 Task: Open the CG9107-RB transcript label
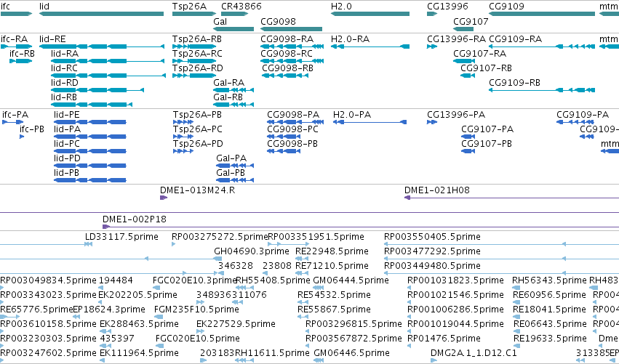[x=486, y=68]
